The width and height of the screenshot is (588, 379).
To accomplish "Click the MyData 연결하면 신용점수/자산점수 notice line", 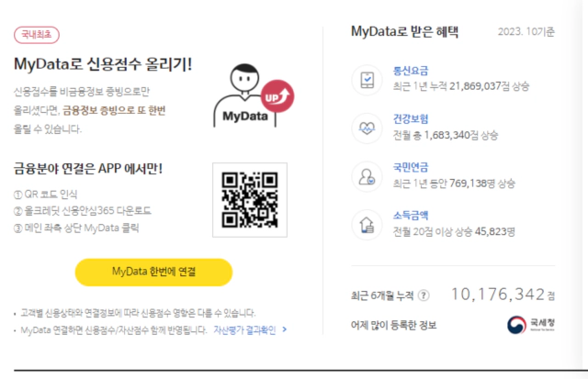I will point(113,330).
